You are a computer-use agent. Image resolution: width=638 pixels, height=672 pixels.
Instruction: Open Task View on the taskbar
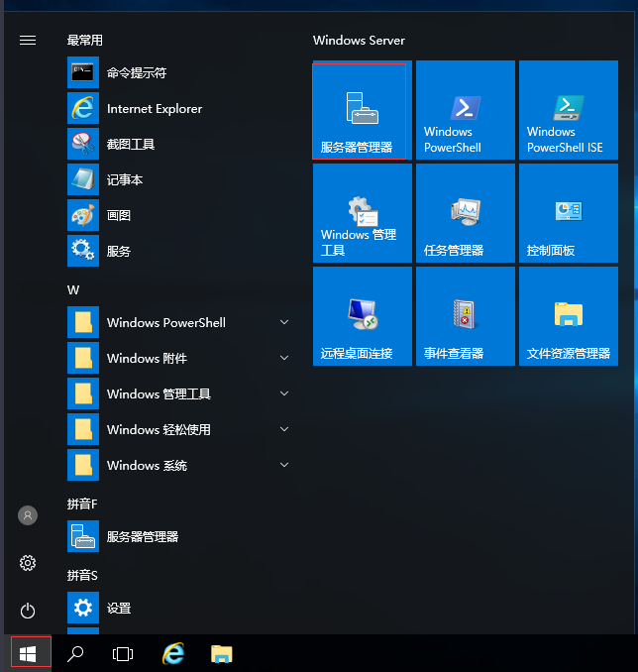pos(123,654)
